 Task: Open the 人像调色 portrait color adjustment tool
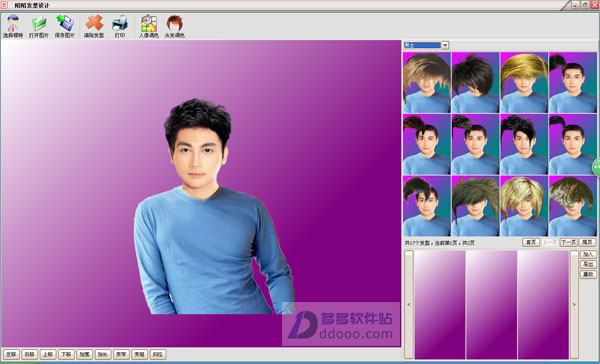tap(149, 26)
